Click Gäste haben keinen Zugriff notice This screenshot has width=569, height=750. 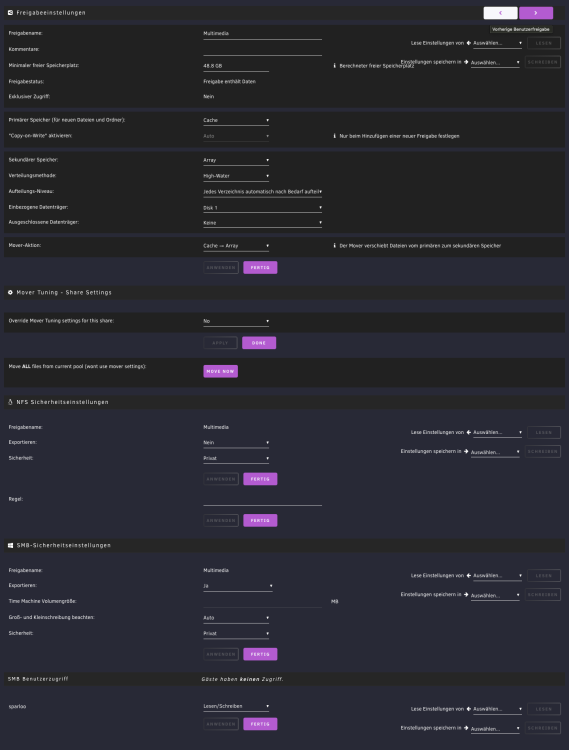tap(242, 679)
